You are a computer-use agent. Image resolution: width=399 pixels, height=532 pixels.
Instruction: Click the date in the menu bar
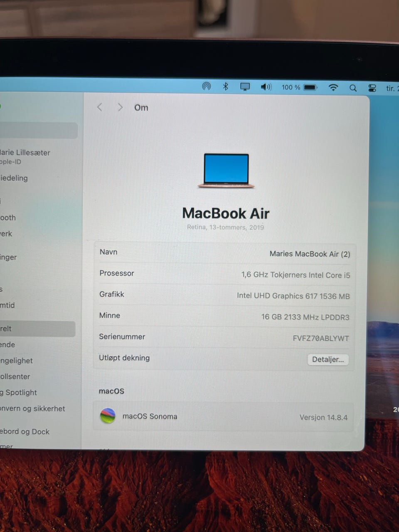tap(392, 88)
